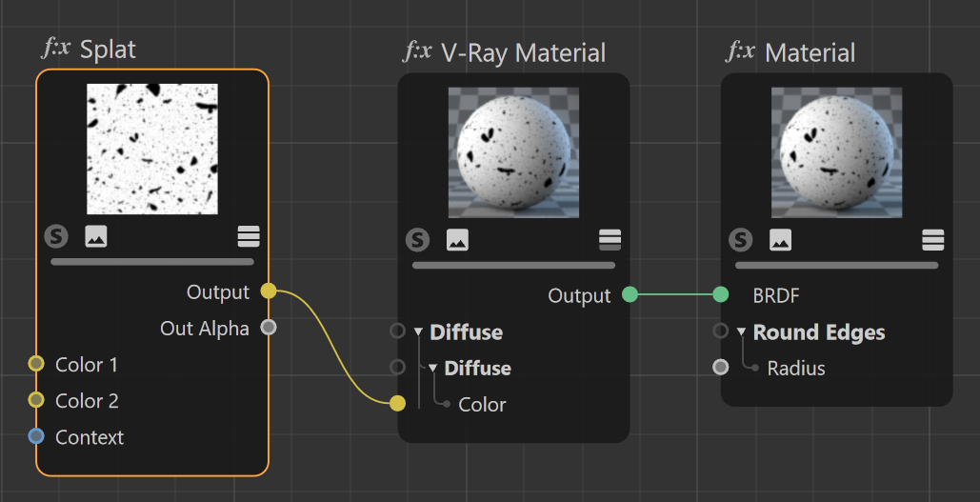
Task: Collapse the nested Diffuse subgroup
Action: (x=432, y=369)
